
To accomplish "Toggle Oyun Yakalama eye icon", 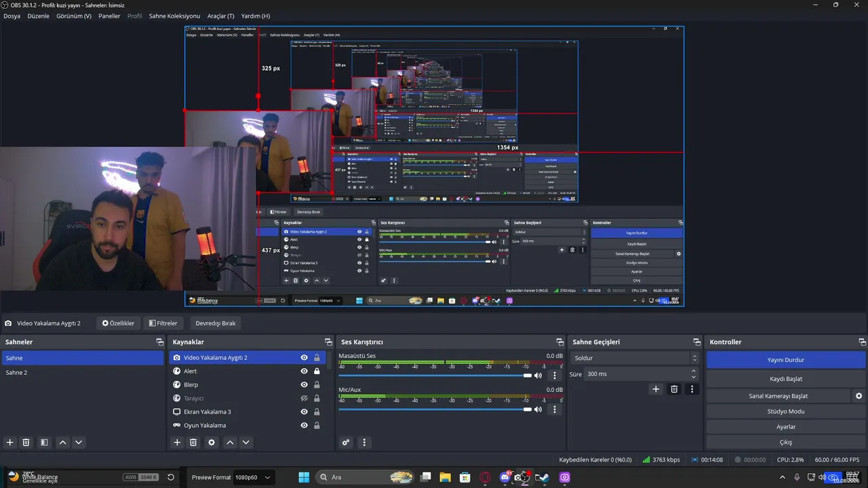I will tap(304, 426).
